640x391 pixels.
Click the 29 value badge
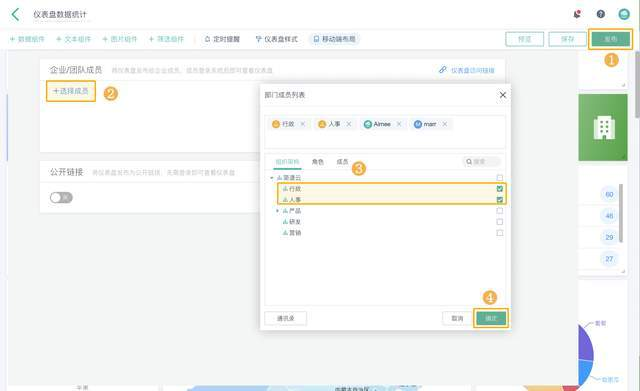[609, 237]
